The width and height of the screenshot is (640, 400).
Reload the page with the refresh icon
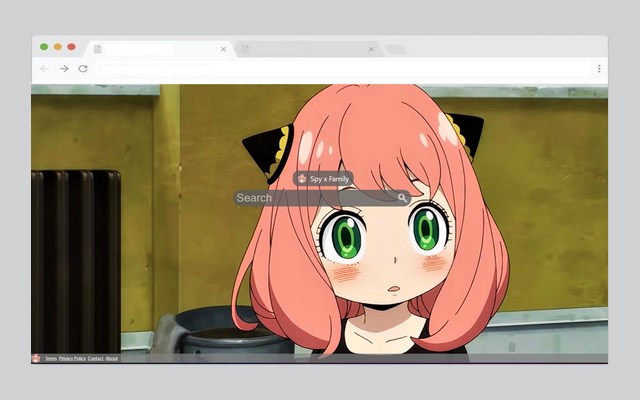coord(83,69)
